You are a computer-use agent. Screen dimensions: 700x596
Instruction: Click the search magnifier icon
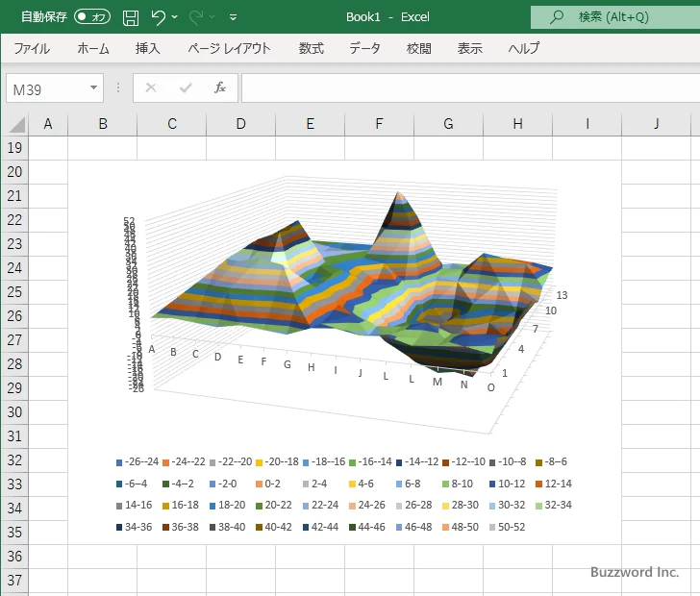click(x=557, y=17)
